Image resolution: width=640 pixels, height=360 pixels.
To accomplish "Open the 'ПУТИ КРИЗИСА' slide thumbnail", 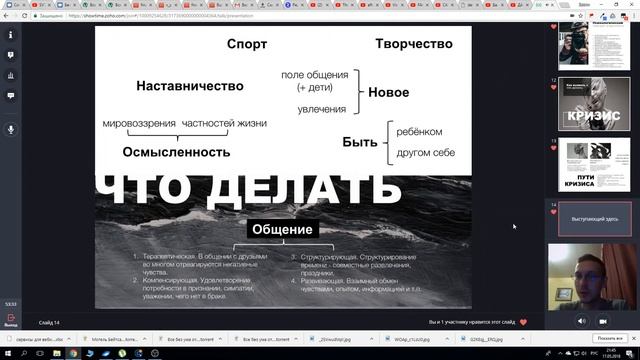I will click(x=594, y=164).
